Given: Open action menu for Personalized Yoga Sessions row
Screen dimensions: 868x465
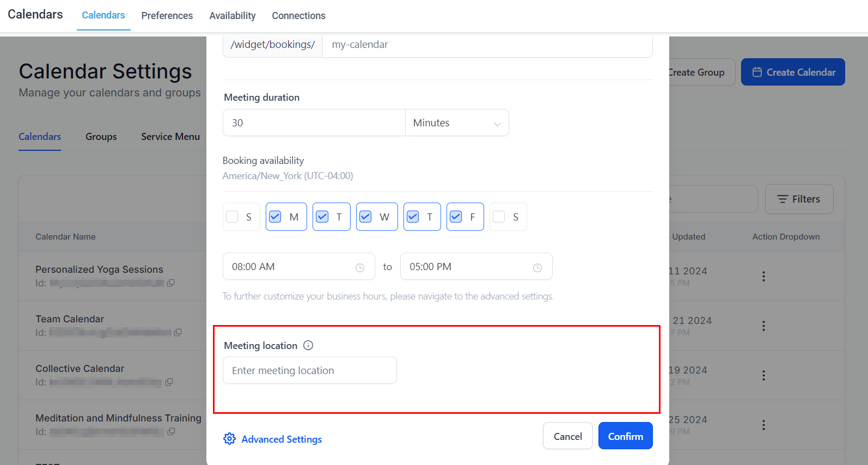Looking at the screenshot, I should click(x=763, y=277).
